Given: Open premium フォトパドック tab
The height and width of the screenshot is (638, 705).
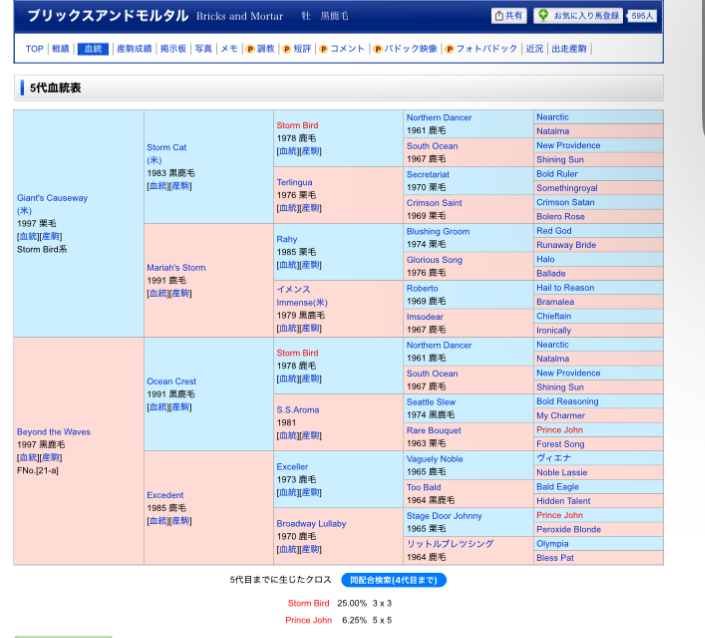Looking at the screenshot, I should point(481,49).
